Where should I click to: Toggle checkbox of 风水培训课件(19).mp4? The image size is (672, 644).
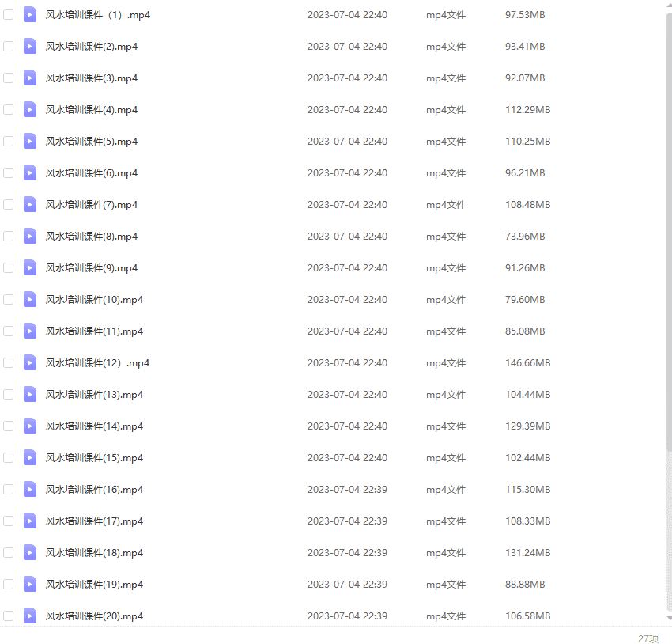9,585
